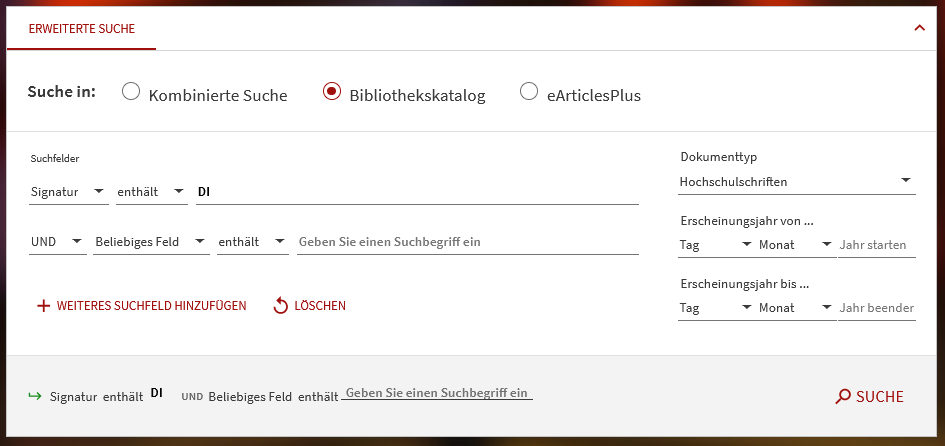945x446 pixels.
Task: Open the Monat dropdown for Erscheinungsjahr bis
Action: [x=795, y=308]
